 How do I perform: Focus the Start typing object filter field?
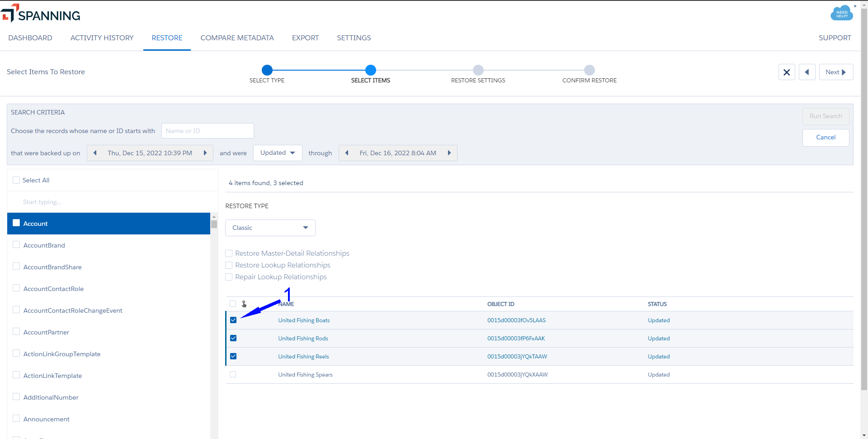pyautogui.click(x=113, y=202)
